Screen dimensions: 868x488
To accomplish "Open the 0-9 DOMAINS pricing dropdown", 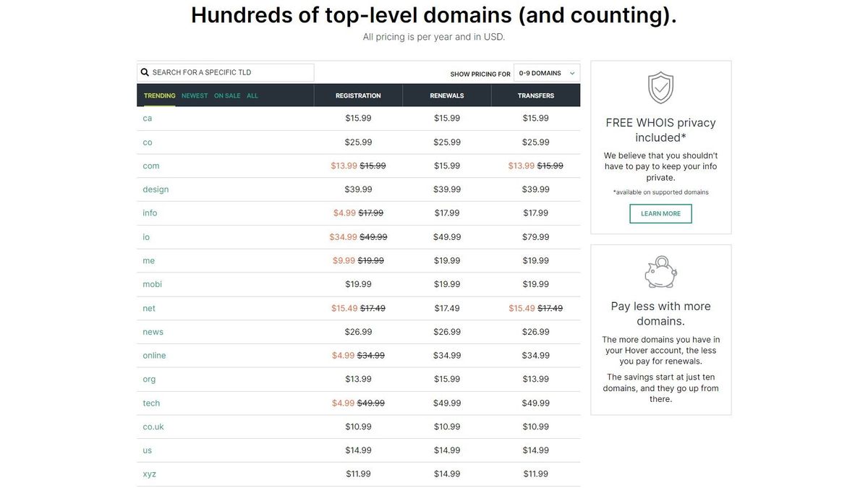I will [x=546, y=72].
